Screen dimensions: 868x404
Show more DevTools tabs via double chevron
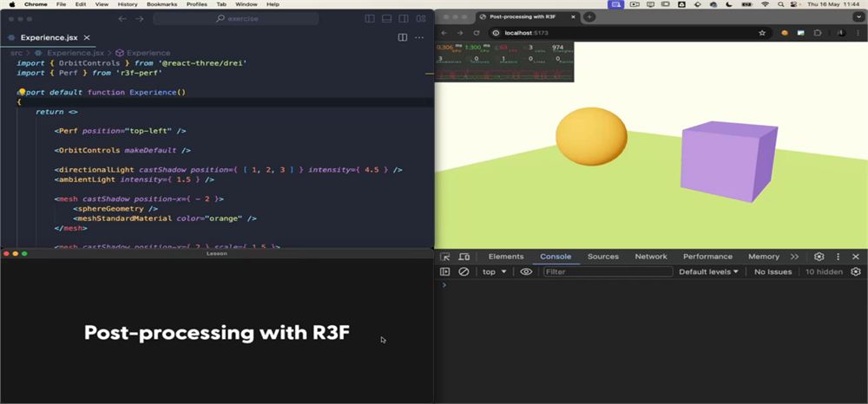point(794,257)
